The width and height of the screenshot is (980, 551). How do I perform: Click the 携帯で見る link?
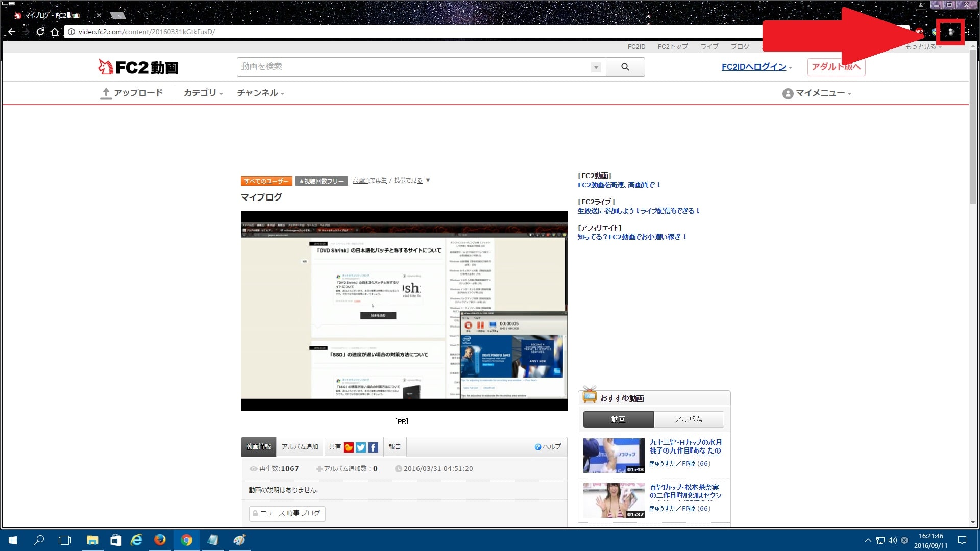pos(408,181)
